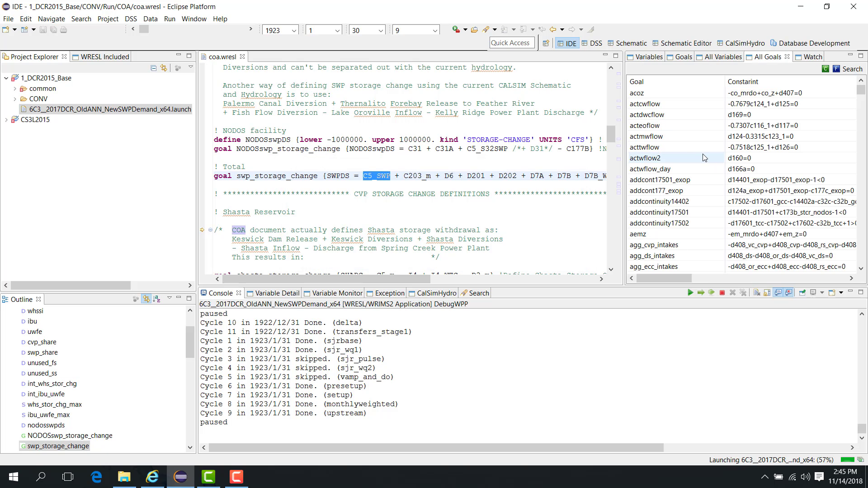Click the New file wizard icon
This screenshot has height=488, width=868.
[6, 30]
